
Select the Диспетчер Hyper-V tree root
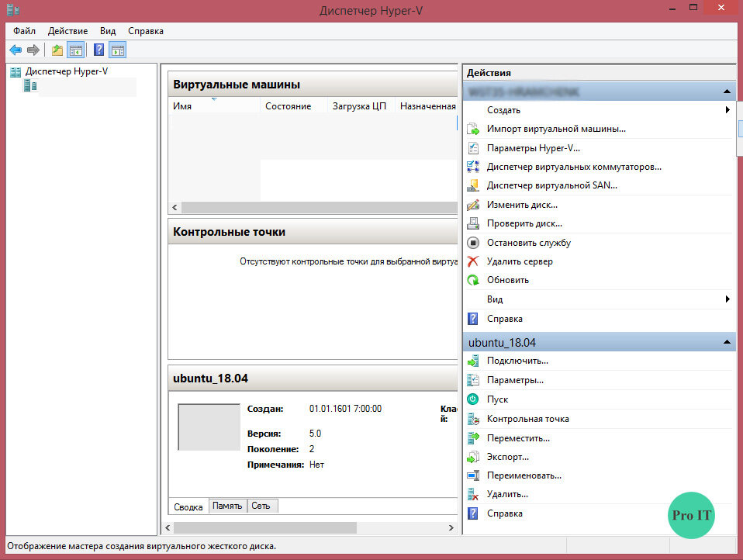click(67, 71)
